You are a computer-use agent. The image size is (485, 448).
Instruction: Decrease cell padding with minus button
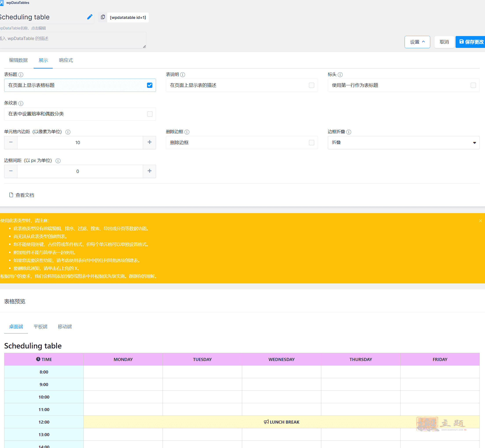11,143
